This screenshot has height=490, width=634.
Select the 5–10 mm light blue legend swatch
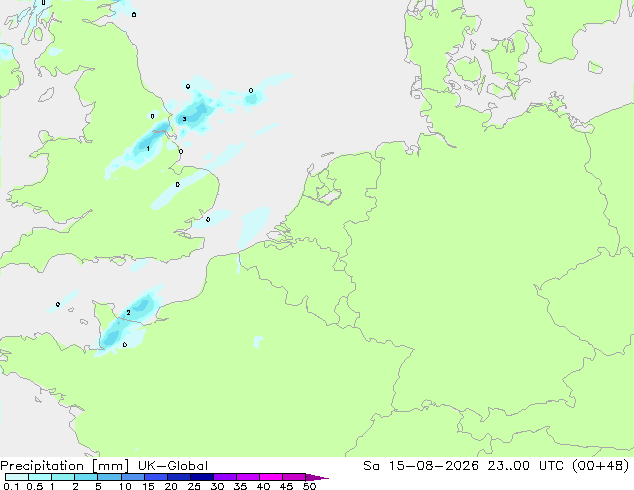coord(110,477)
